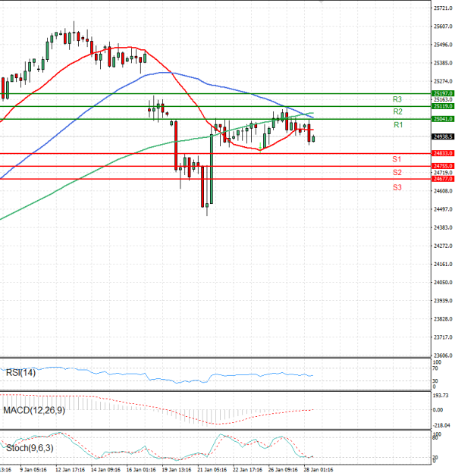Screen dimensions: 455x476
Task: Click the S2 support level label
Action: click(x=397, y=172)
